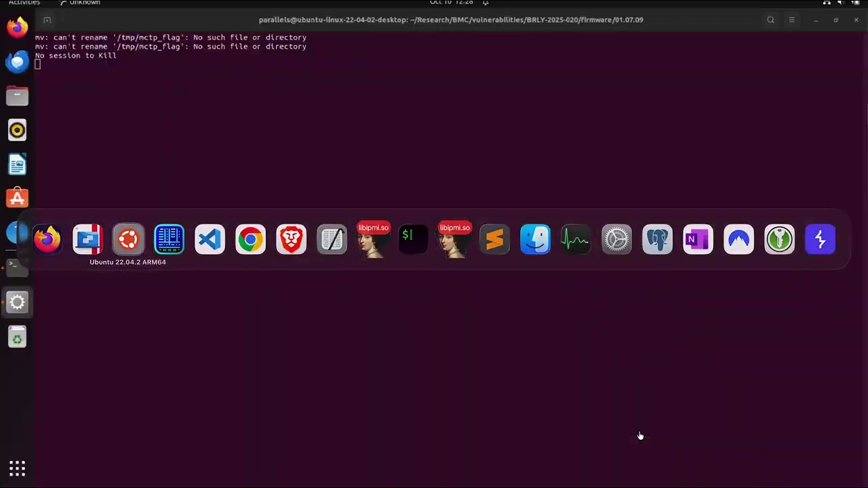
Task: Open the terminal hamburger menu
Action: click(791, 20)
